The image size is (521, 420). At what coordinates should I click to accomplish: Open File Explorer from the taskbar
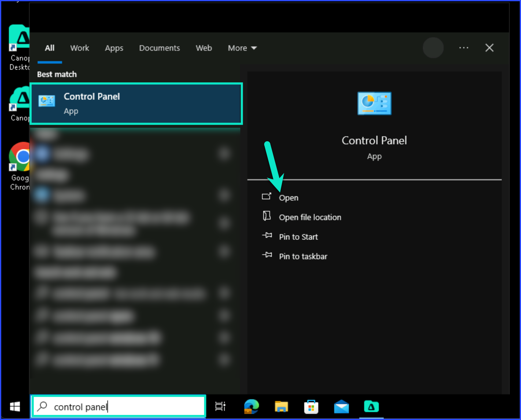pos(281,407)
